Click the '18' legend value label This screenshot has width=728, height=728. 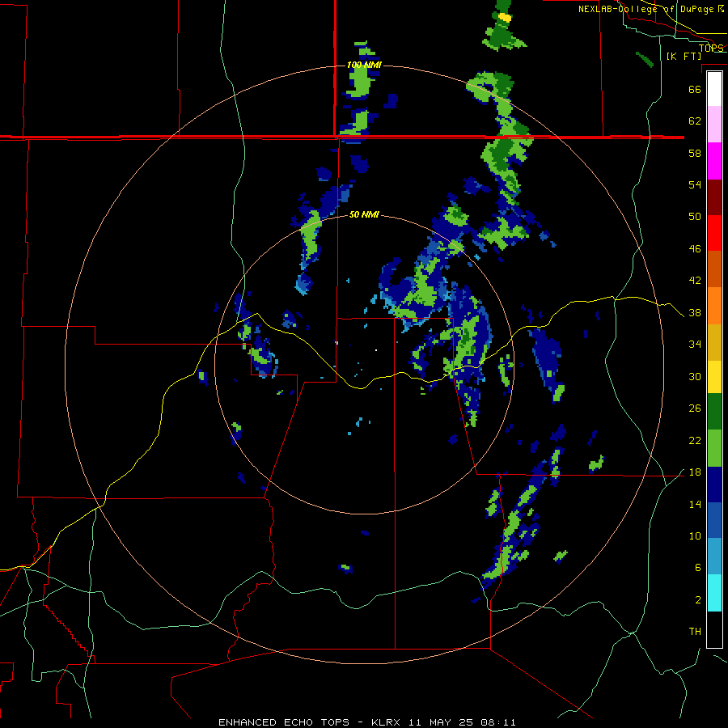point(695,472)
